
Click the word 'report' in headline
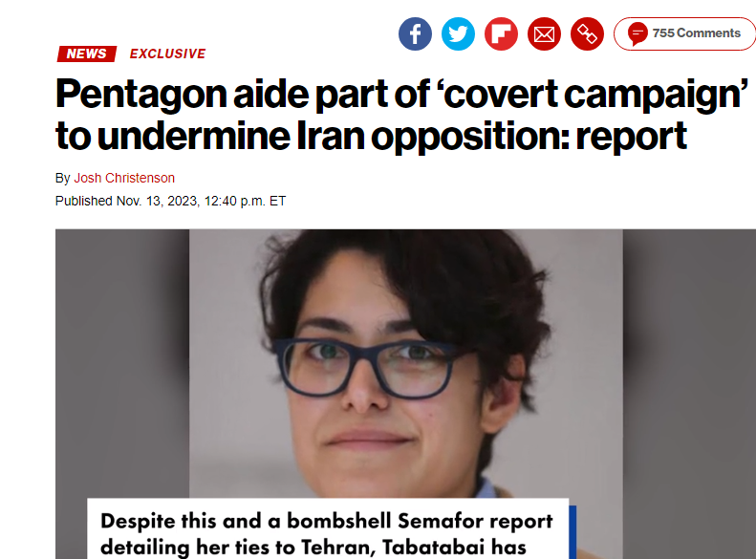coord(631,137)
